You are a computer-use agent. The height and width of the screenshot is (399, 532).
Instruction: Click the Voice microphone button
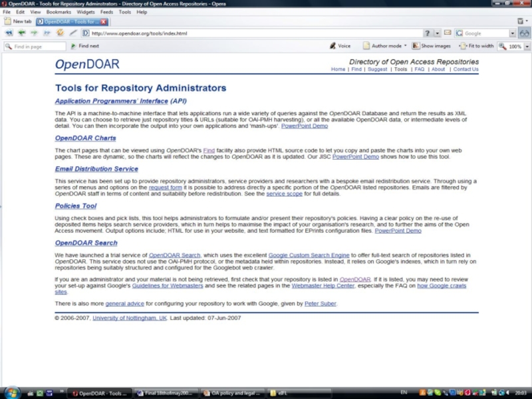pos(340,46)
